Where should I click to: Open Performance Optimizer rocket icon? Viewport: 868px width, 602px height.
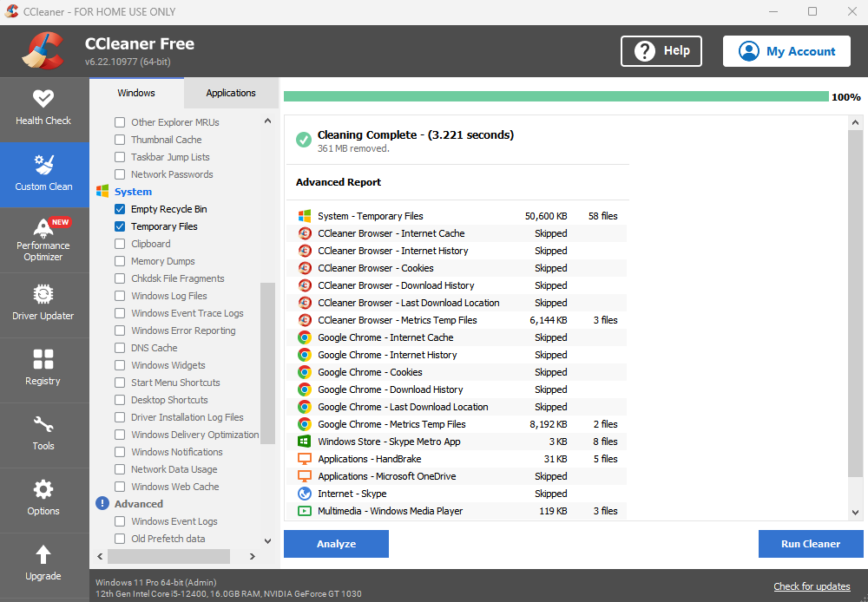(x=43, y=229)
